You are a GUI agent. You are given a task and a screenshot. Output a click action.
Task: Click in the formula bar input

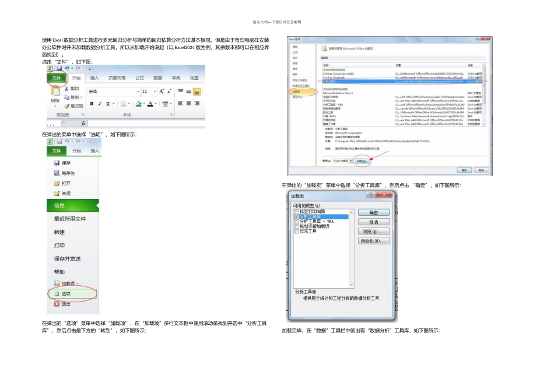click(146, 123)
